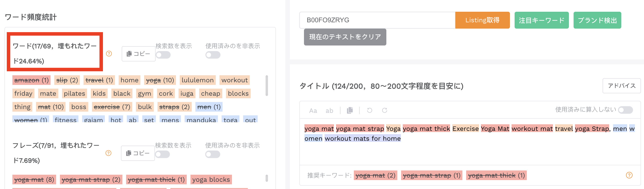Viewport: 644px width, 189px height.
Task: Toggle hiding used words
Action: click(213, 55)
